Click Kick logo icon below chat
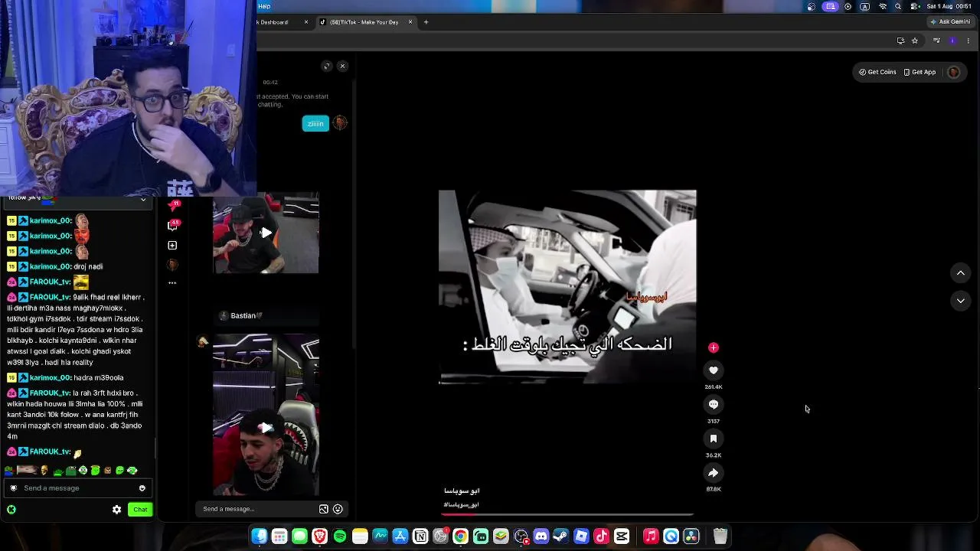 pyautogui.click(x=11, y=510)
